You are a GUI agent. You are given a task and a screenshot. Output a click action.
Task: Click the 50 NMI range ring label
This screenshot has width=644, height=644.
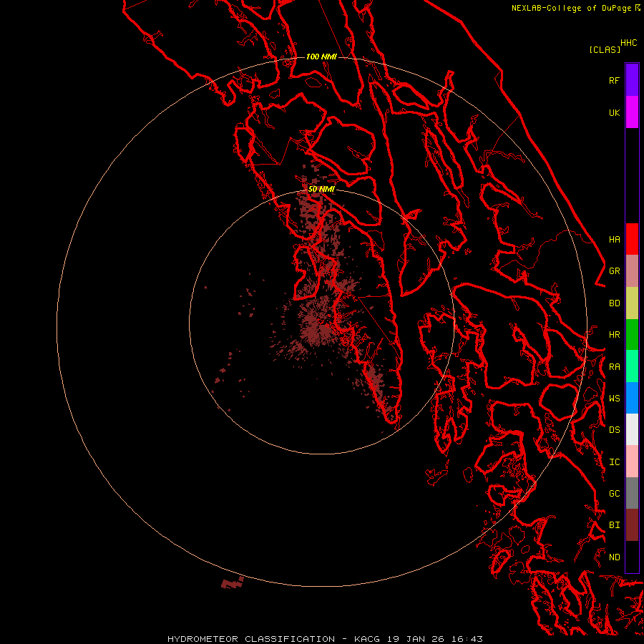[x=321, y=189]
